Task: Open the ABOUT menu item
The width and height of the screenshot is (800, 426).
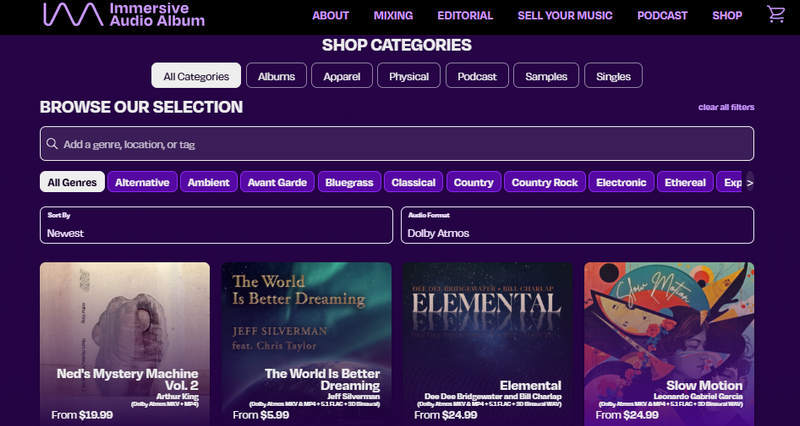Action: [331, 15]
